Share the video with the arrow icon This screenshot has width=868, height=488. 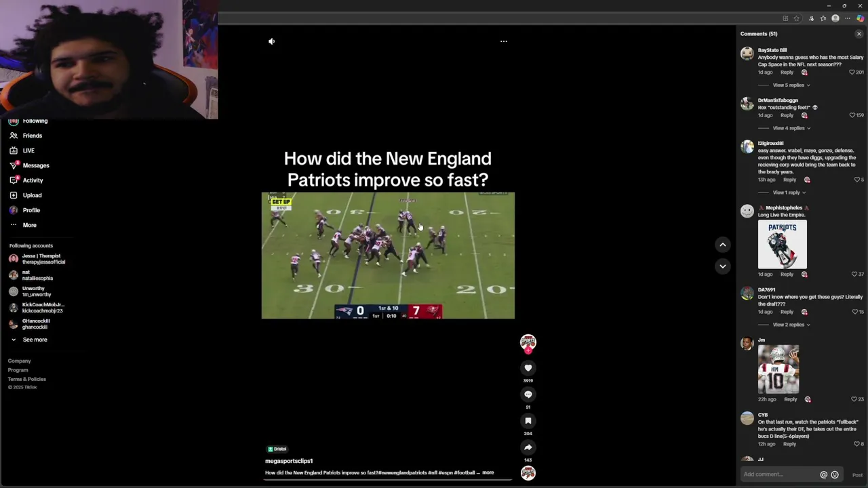pos(528,447)
